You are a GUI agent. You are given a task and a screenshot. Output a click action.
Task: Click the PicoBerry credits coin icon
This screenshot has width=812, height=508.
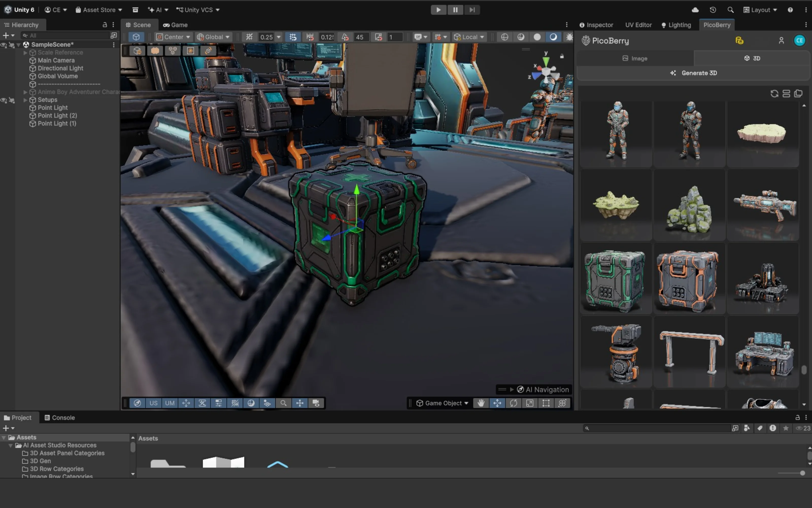coord(739,41)
